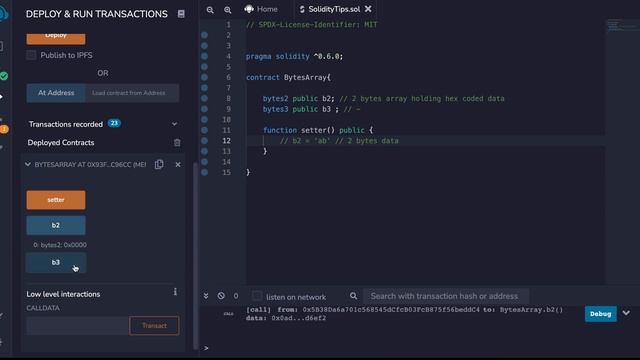
Task: Call the b3 getter
Action: [56, 262]
